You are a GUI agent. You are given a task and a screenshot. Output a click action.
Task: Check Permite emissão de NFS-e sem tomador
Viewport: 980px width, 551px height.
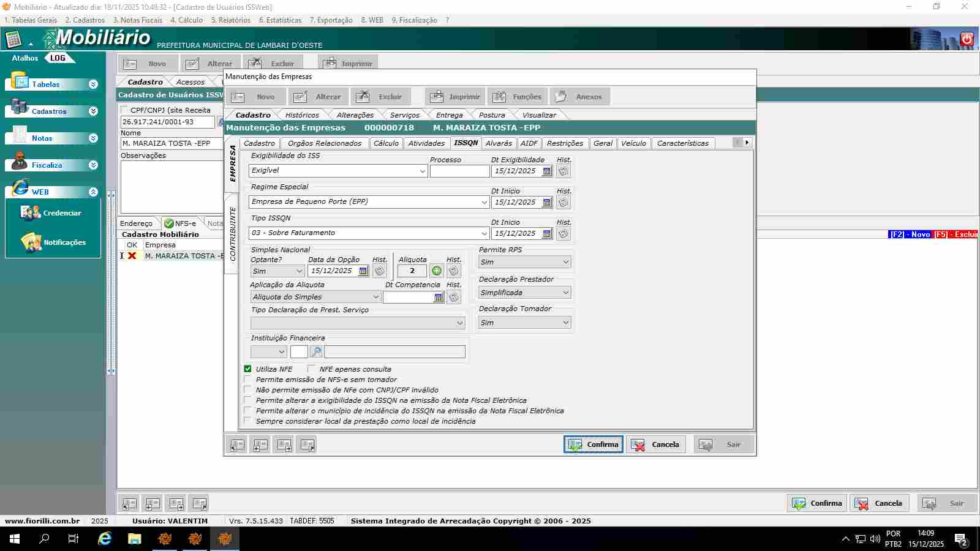tap(248, 380)
